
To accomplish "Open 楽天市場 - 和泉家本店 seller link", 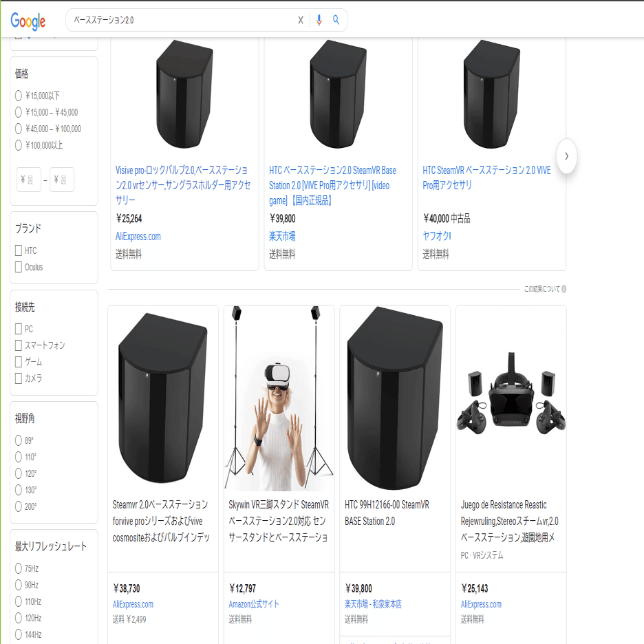I will click(373, 604).
